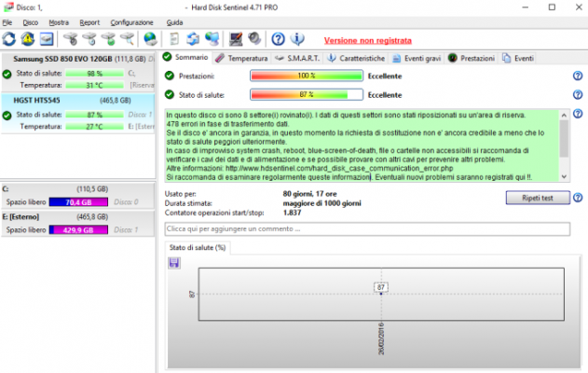Select the C: partition header
The width and height of the screenshot is (588, 373).
point(78,188)
